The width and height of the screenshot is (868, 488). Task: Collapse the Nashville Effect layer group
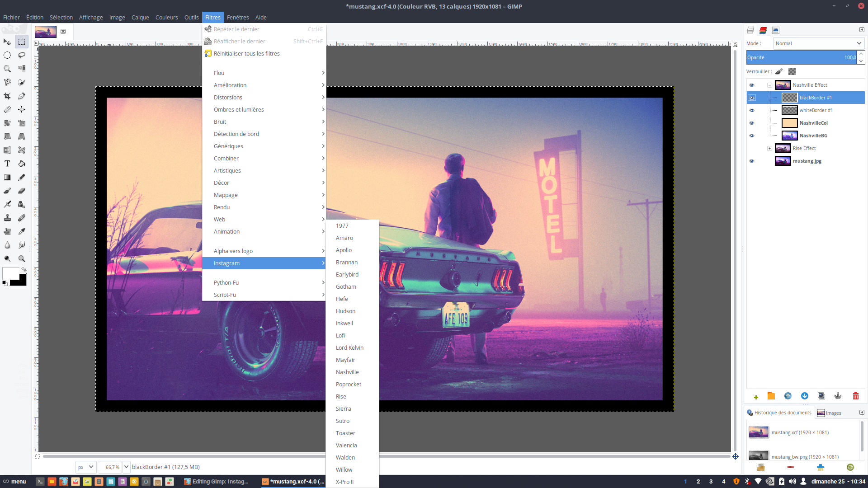click(769, 85)
